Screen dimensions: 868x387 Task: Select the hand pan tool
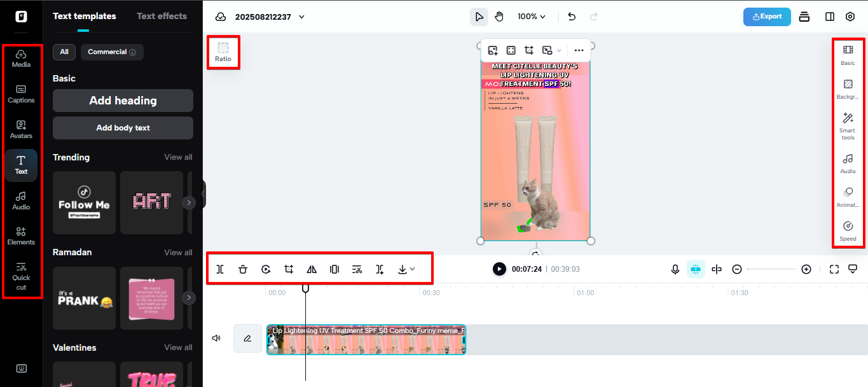[x=499, y=17]
